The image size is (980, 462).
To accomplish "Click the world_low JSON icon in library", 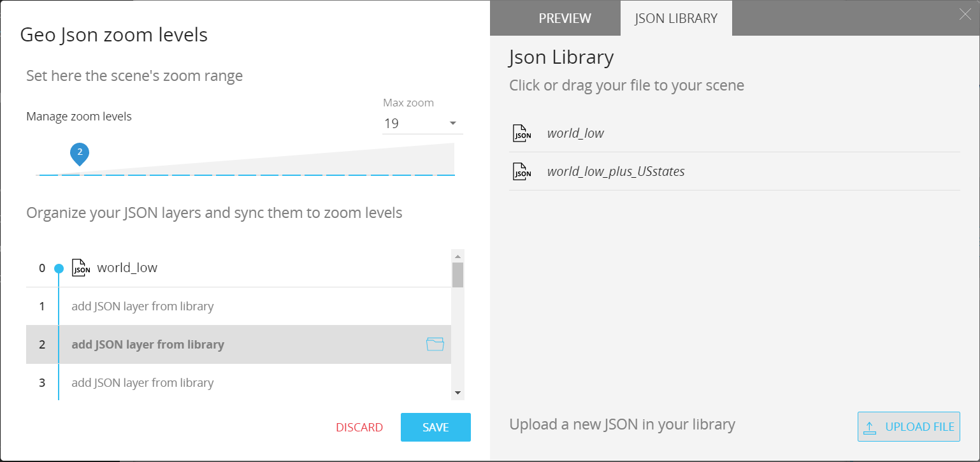I will pos(522,133).
